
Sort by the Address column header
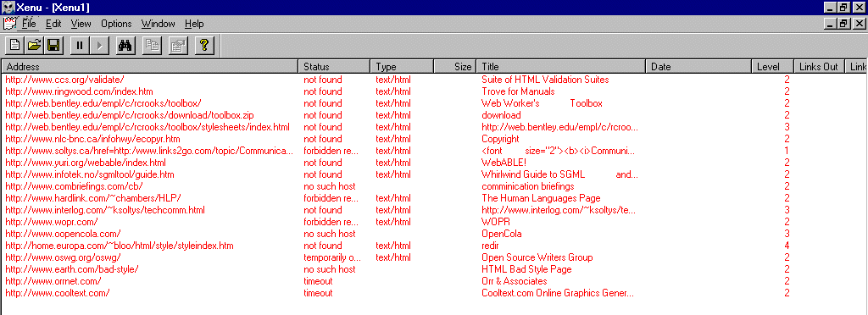150,67
